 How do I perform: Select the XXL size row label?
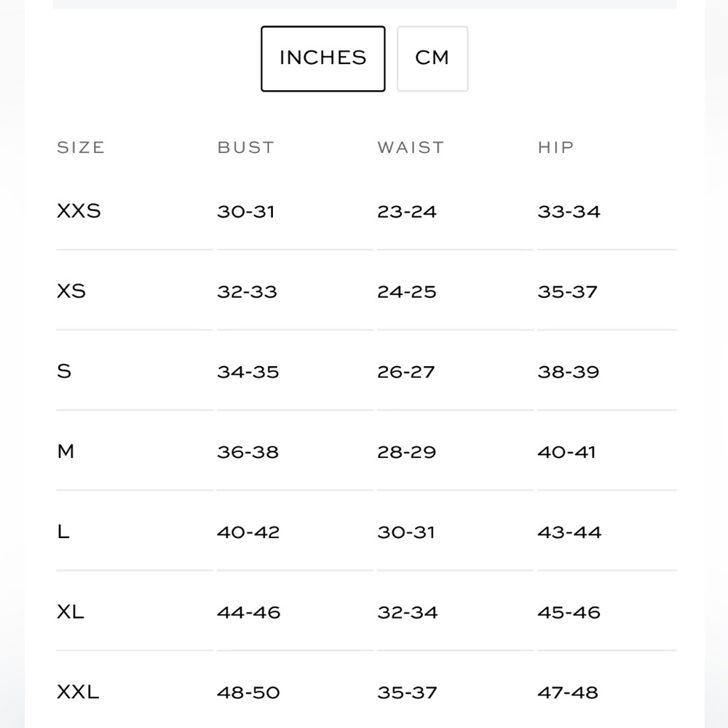point(78,692)
